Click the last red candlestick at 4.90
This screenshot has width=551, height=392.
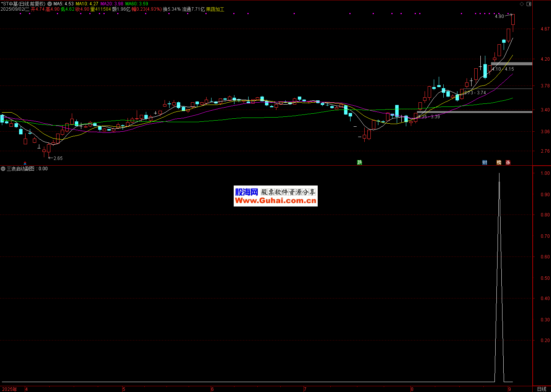[x=513, y=19]
